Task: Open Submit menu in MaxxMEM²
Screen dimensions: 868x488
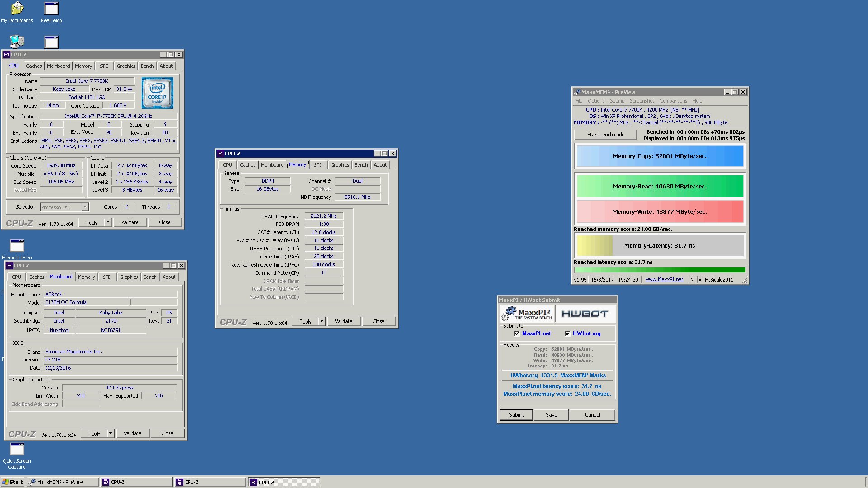Action: [617, 101]
